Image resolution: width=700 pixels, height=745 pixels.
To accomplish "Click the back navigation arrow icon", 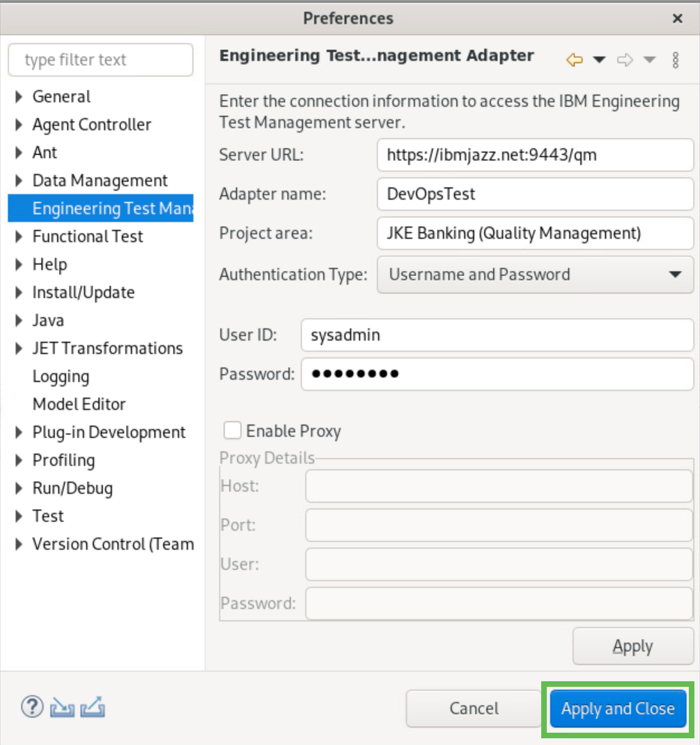I will [574, 59].
